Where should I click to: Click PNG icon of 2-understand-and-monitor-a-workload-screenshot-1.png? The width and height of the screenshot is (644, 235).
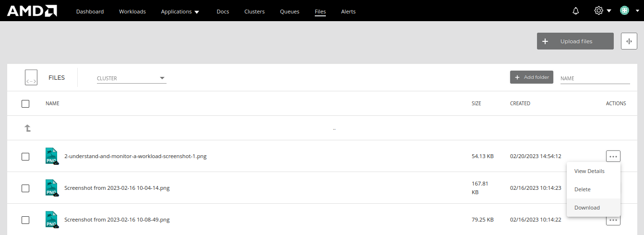[x=51, y=156]
